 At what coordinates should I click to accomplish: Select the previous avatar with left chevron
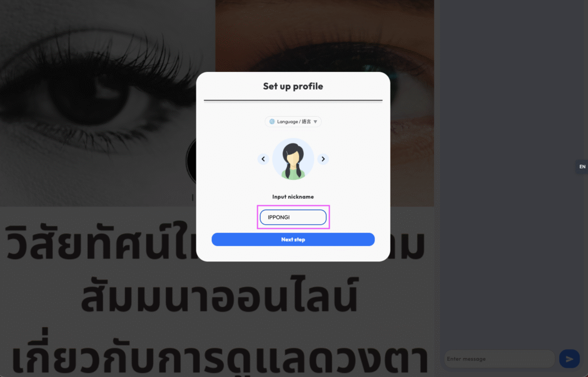(x=263, y=159)
